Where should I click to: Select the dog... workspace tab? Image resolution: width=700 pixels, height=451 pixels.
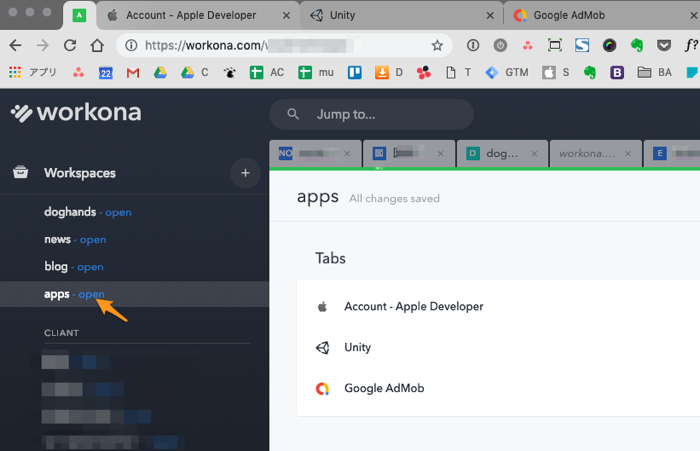(x=502, y=154)
